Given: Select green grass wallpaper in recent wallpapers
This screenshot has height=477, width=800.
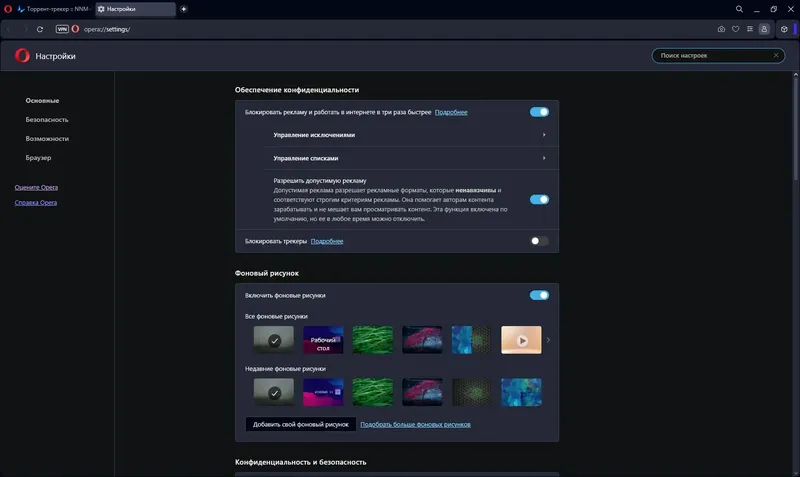Looking at the screenshot, I should [373, 392].
